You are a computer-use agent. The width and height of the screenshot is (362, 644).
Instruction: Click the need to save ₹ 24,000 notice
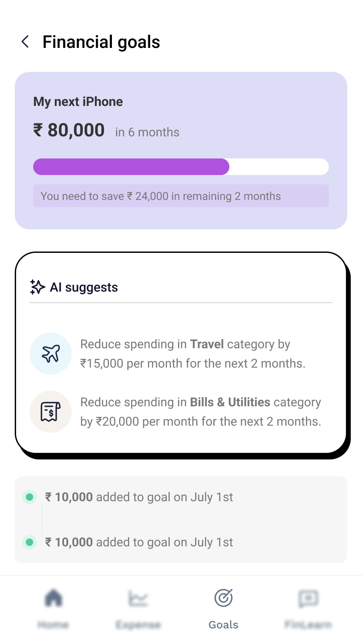click(x=181, y=196)
